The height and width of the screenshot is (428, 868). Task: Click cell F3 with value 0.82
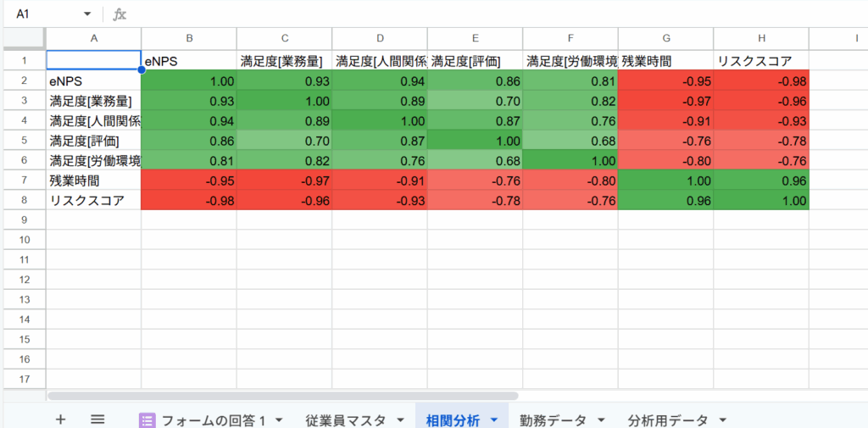click(x=570, y=100)
